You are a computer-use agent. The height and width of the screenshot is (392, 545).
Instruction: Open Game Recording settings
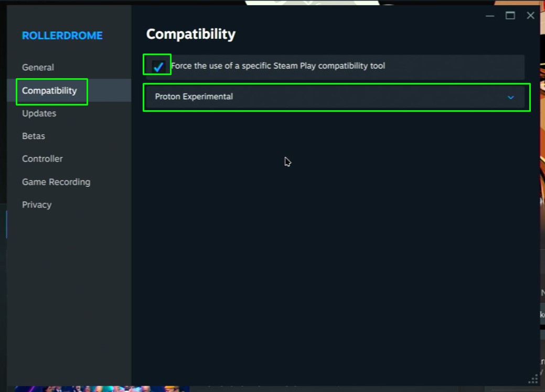[x=56, y=182]
